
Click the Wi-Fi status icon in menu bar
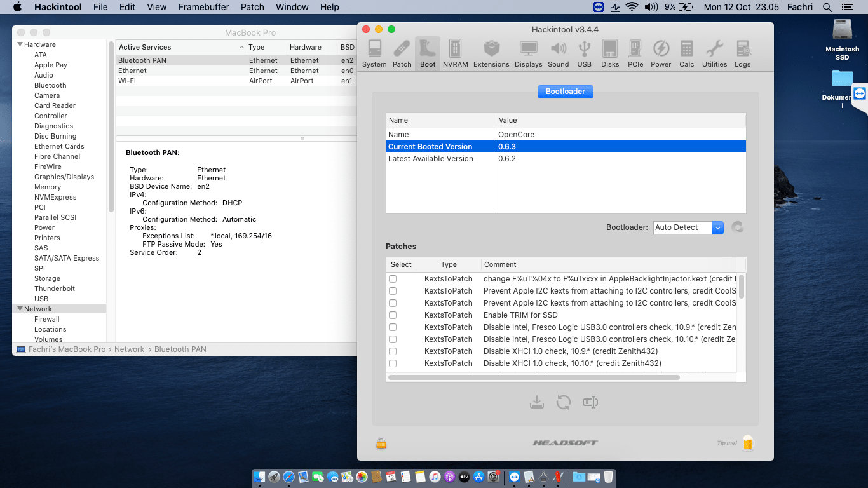(x=632, y=7)
